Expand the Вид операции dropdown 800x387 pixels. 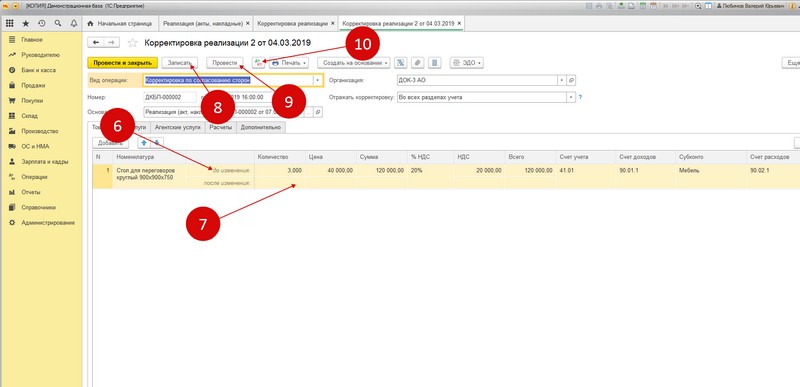coord(318,81)
